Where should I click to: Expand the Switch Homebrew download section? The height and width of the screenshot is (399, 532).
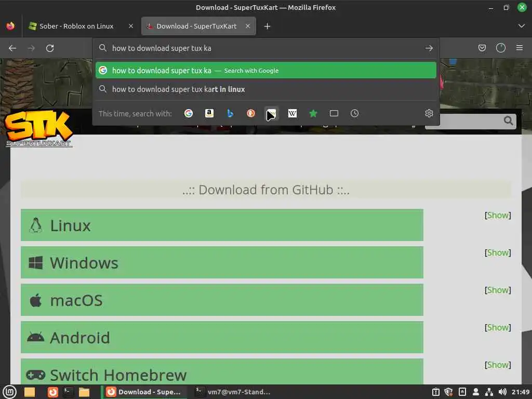(222, 371)
